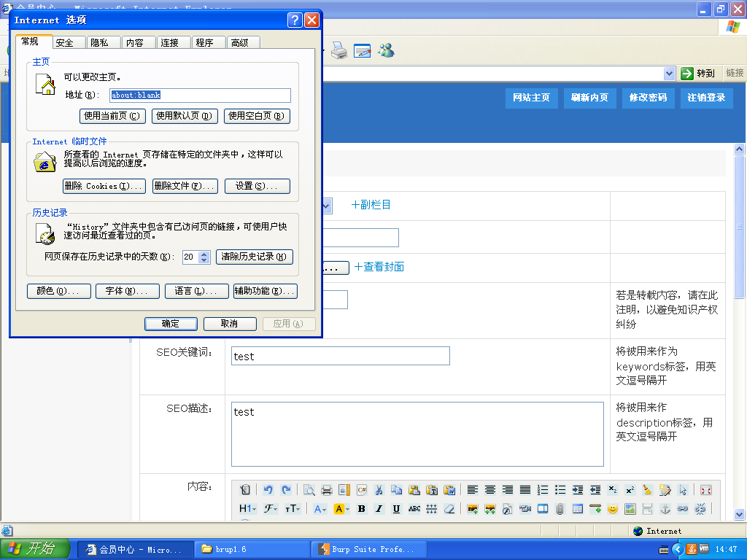Click the IE Messenger people icon

point(387,50)
